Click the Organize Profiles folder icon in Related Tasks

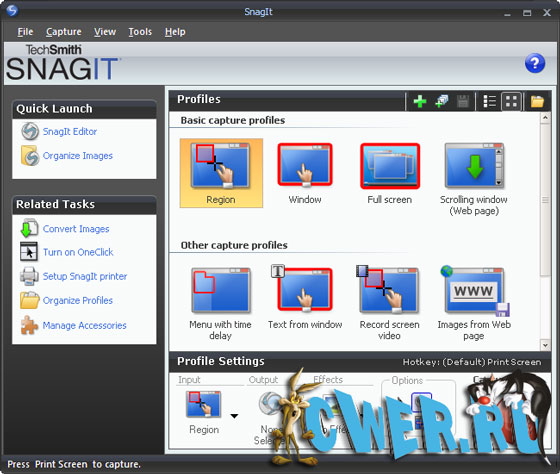pos(30,300)
